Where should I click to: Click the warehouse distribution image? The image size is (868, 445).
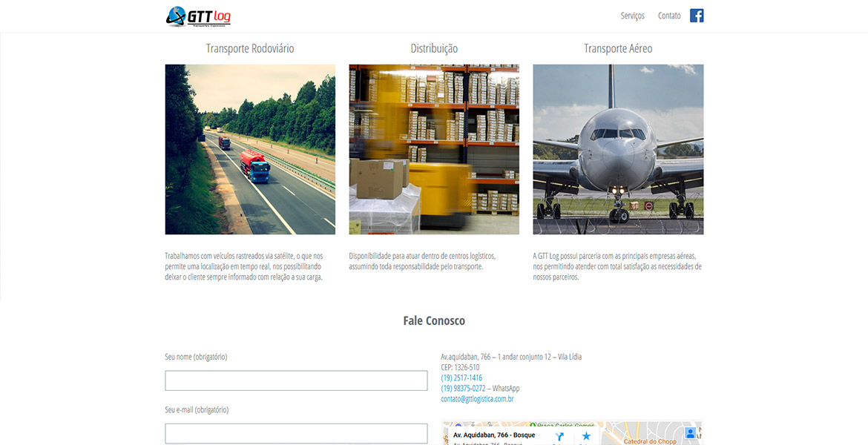[x=434, y=149]
